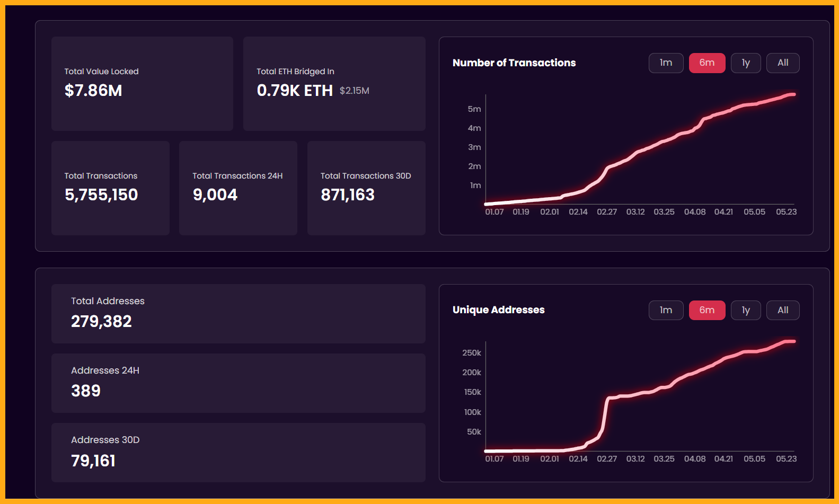This screenshot has width=839, height=504.
Task: Click the Total ETH Bridged In card
Action: point(334,84)
